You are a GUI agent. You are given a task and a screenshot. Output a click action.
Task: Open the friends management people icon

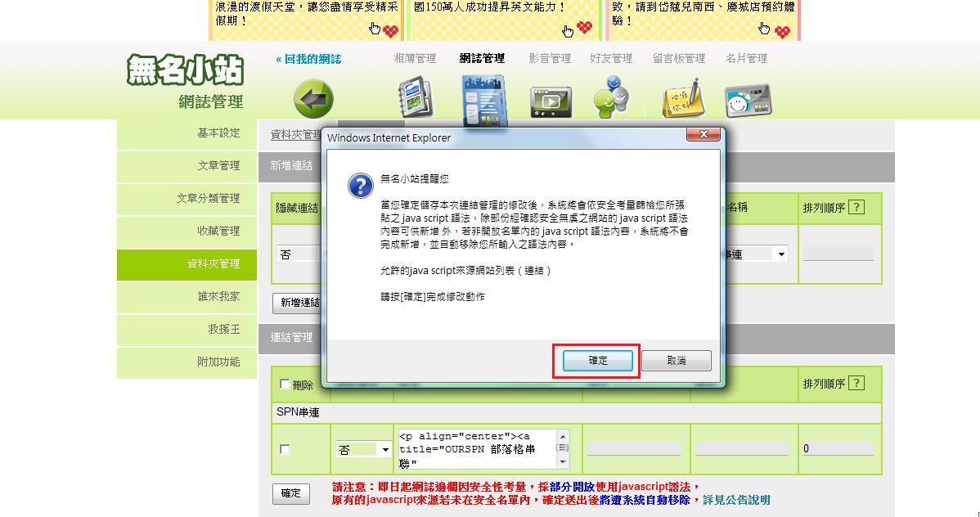coord(611,97)
